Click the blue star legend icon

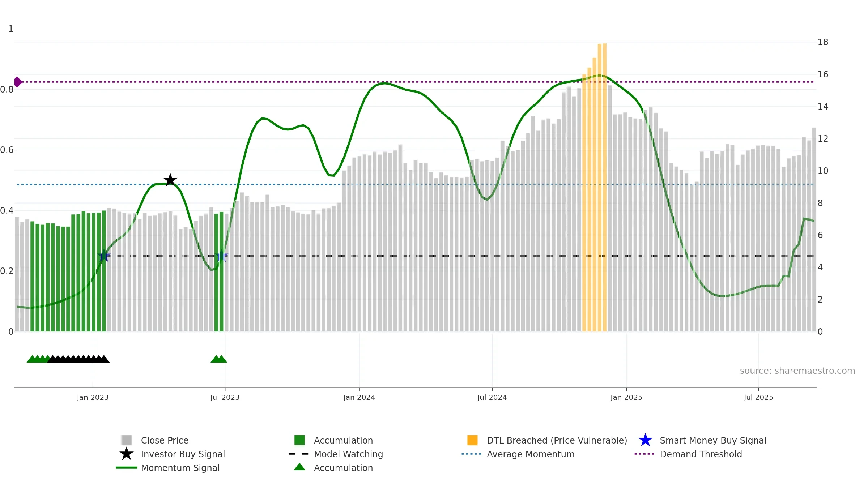645,440
